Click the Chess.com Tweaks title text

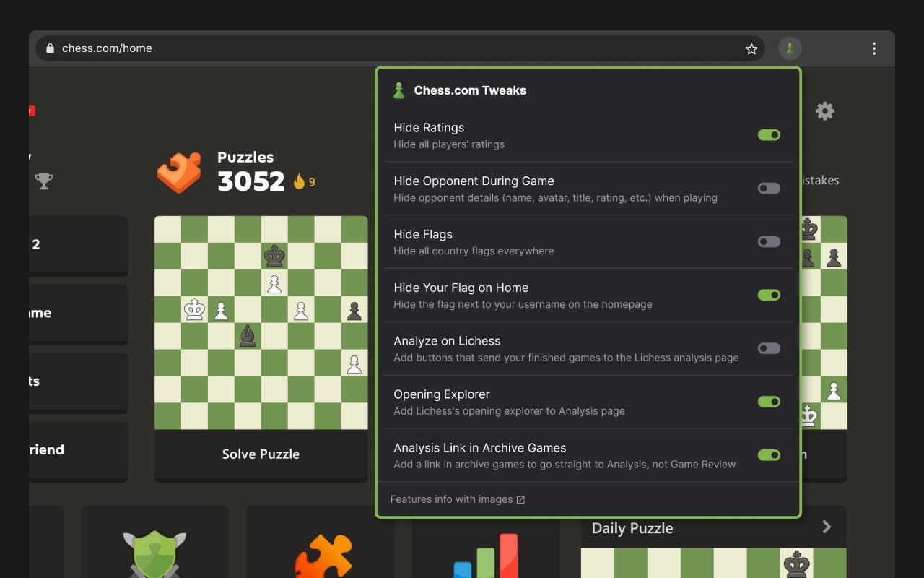[x=470, y=90]
